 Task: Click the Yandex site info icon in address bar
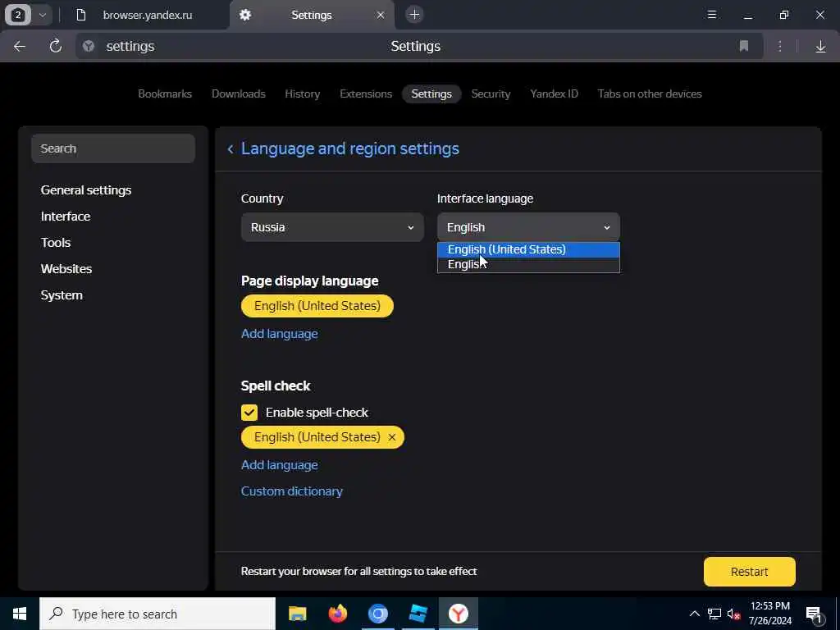click(89, 46)
